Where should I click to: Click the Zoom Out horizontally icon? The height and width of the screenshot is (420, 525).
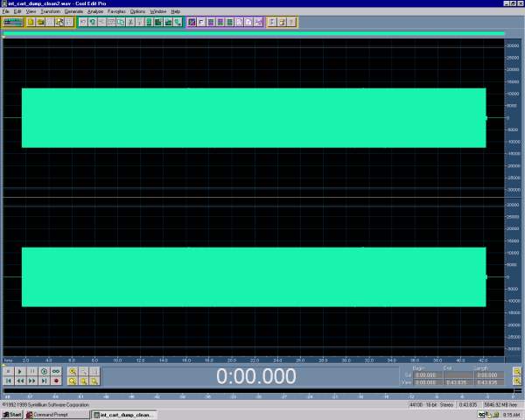84,371
